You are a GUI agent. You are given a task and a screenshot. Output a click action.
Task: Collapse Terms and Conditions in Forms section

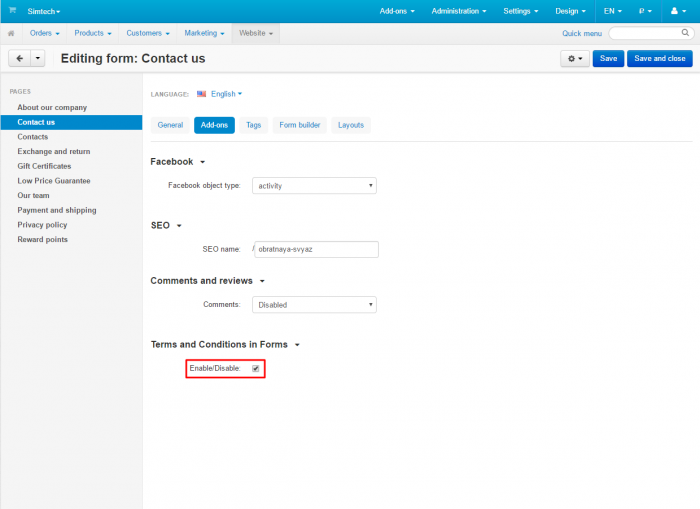click(225, 345)
